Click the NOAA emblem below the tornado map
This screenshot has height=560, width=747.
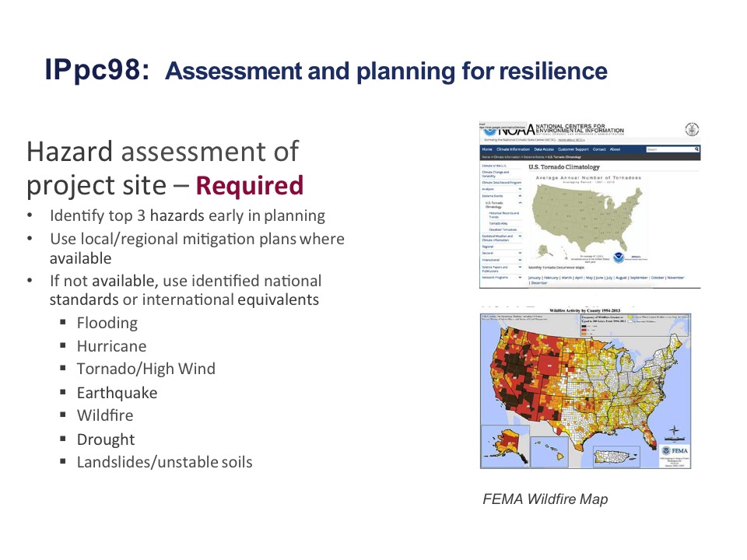click(x=617, y=258)
